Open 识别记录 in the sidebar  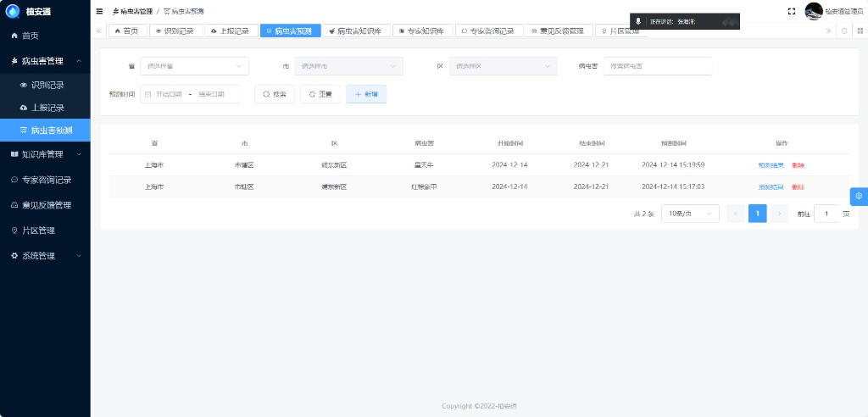pyautogui.click(x=45, y=86)
